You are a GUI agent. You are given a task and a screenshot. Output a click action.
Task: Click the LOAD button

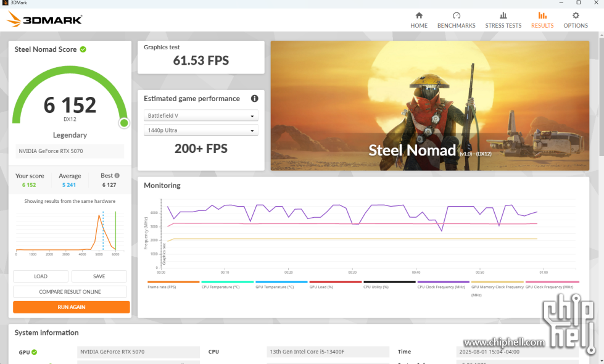pyautogui.click(x=41, y=276)
